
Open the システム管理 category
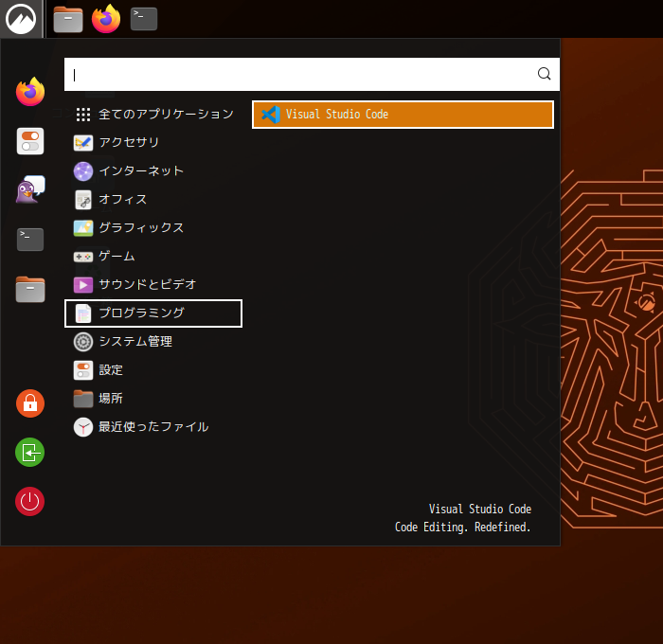153,342
